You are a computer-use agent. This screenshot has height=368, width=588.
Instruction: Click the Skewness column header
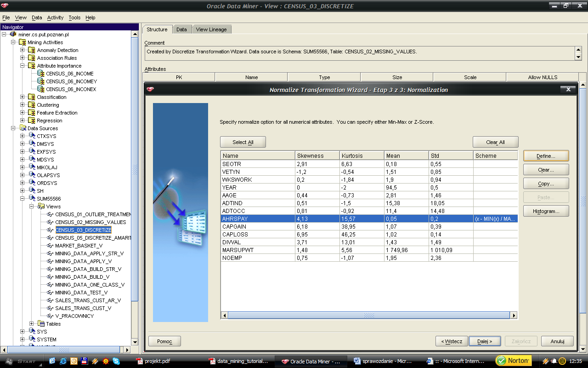317,156
